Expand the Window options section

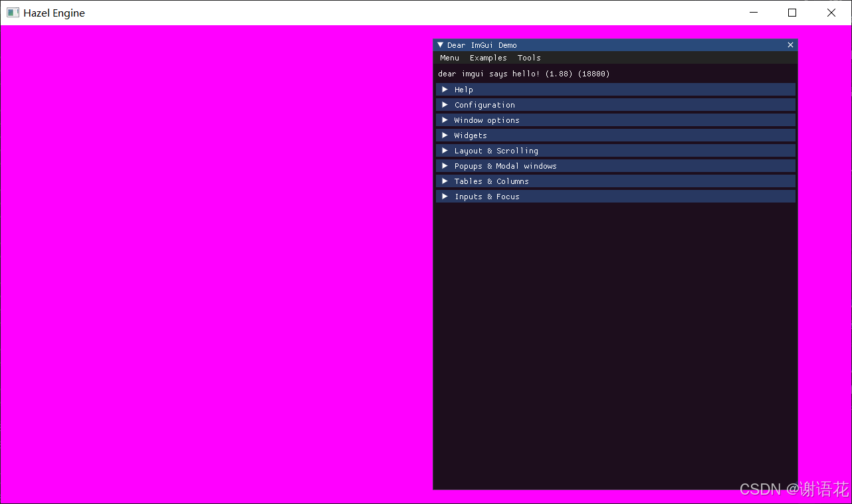coord(615,120)
